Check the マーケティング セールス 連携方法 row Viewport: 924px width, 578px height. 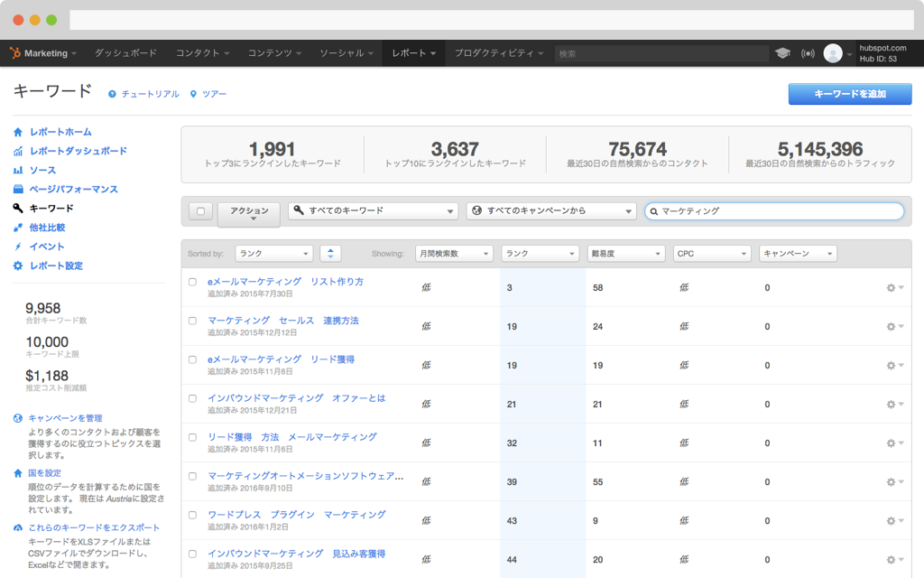(x=192, y=321)
